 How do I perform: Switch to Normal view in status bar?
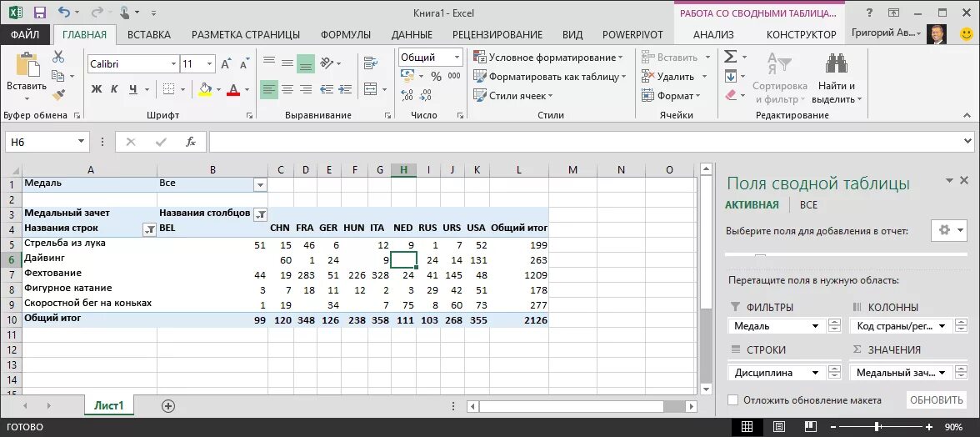click(747, 427)
